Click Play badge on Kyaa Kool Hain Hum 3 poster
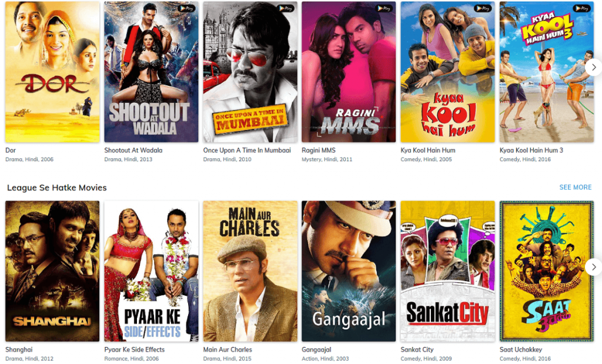This screenshot has height=364, width=602. click(x=582, y=8)
